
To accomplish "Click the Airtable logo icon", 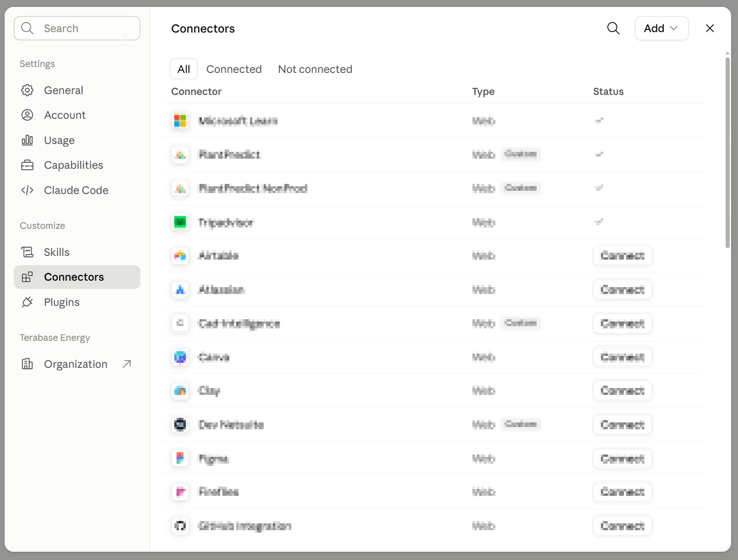I will [180, 256].
